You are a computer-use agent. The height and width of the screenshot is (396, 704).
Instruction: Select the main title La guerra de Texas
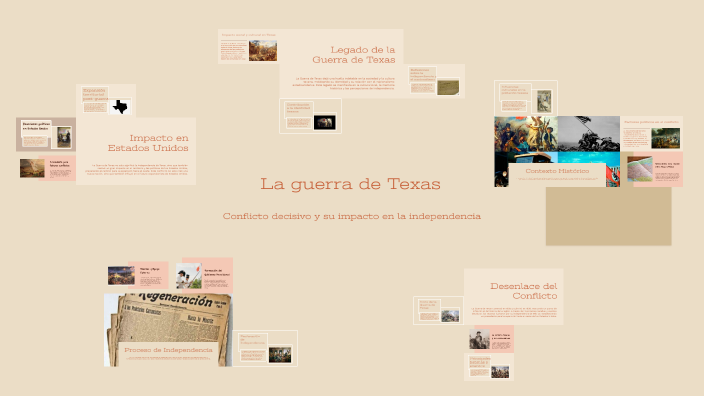(x=350, y=184)
